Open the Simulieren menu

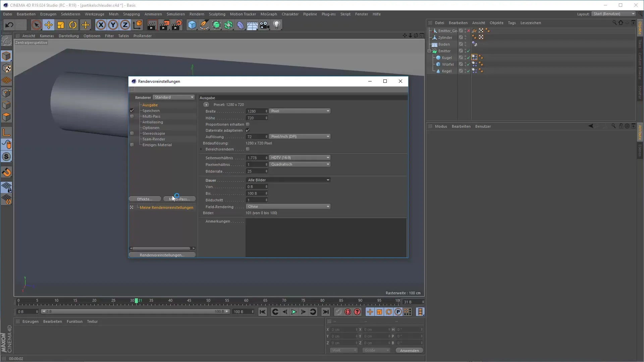(175, 14)
